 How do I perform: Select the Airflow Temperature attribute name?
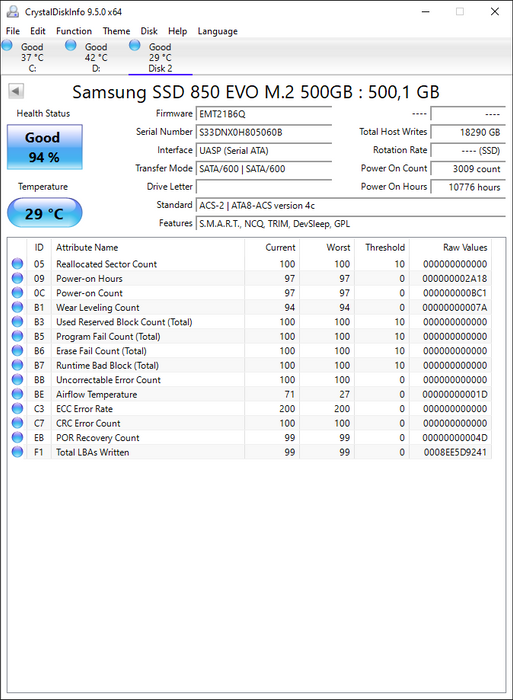[96, 394]
